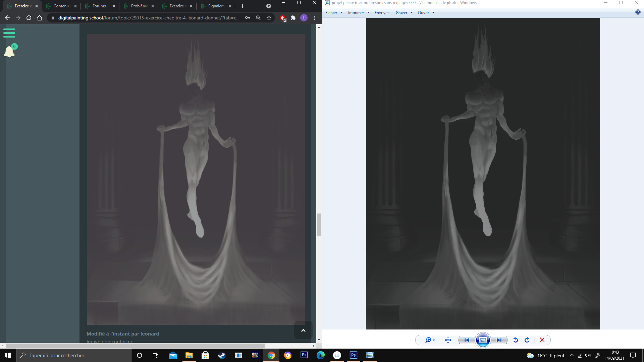Viewport: 644px width, 362px height.
Task: Rotate image counterclockwise in photo viewer
Action: pyautogui.click(x=516, y=340)
